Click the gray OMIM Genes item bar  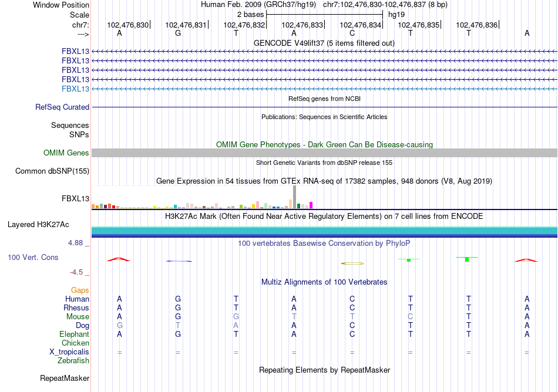pos(324,153)
